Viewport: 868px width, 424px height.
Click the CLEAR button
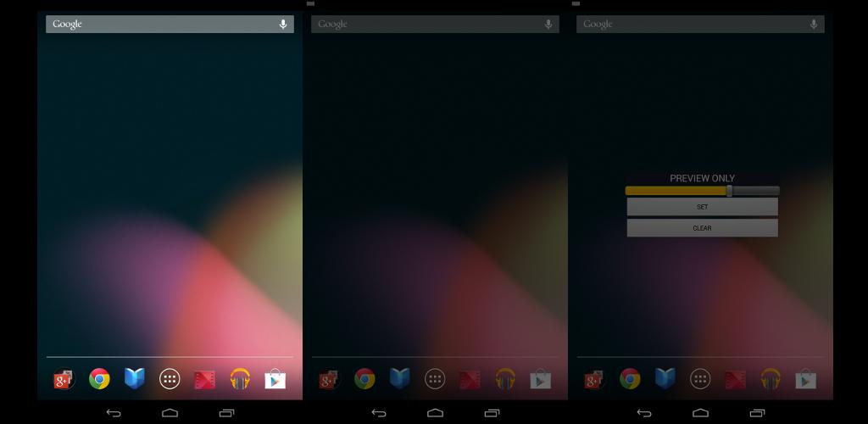coord(703,228)
